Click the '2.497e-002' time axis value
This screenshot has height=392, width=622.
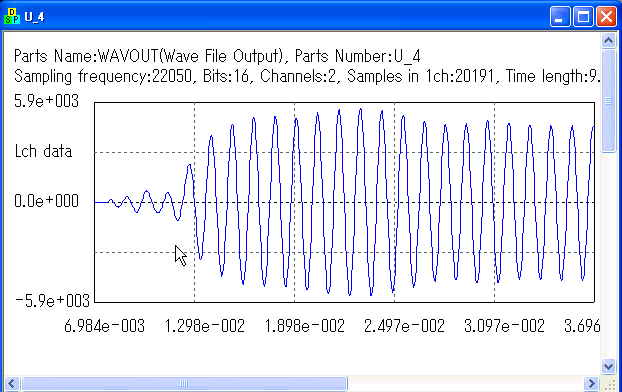404,326
